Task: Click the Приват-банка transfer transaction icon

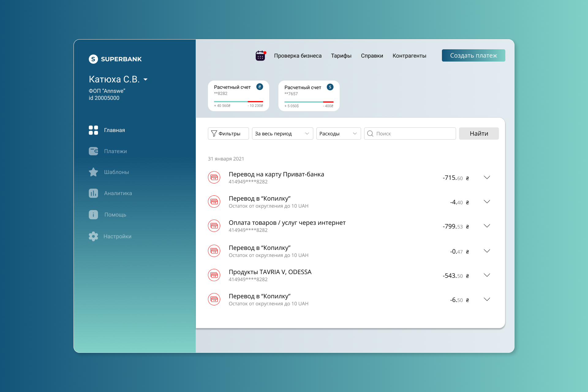Action: coord(214,177)
